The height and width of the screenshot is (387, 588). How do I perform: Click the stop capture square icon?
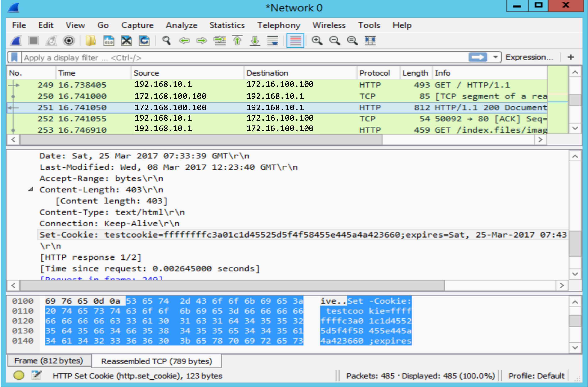point(33,41)
